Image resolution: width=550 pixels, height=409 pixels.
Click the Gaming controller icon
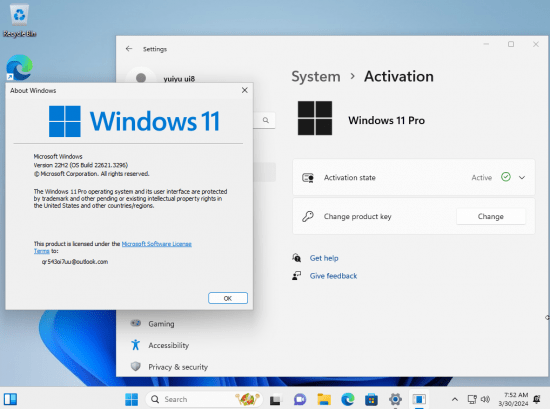coord(136,323)
